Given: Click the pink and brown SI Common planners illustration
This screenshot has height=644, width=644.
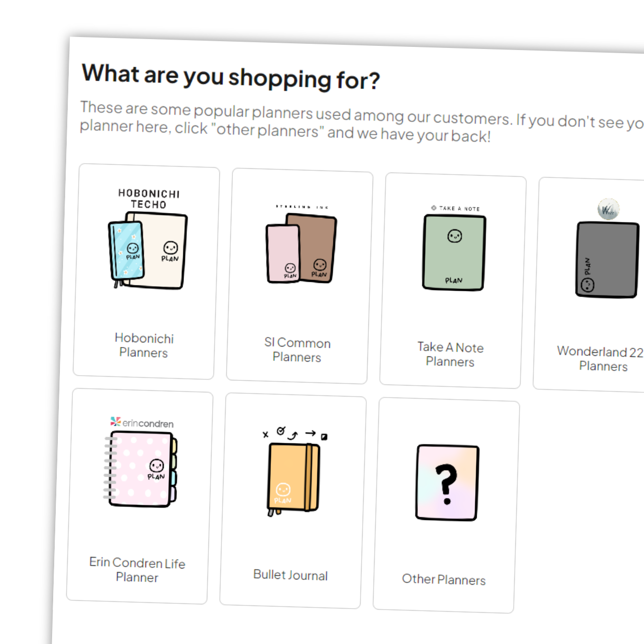Looking at the screenshot, I should coord(301,249).
